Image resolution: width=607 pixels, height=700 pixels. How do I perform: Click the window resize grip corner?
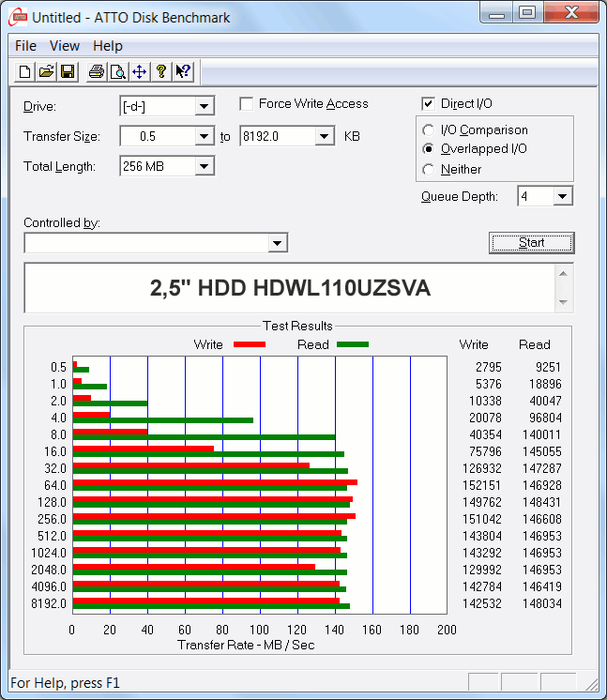click(x=592, y=684)
